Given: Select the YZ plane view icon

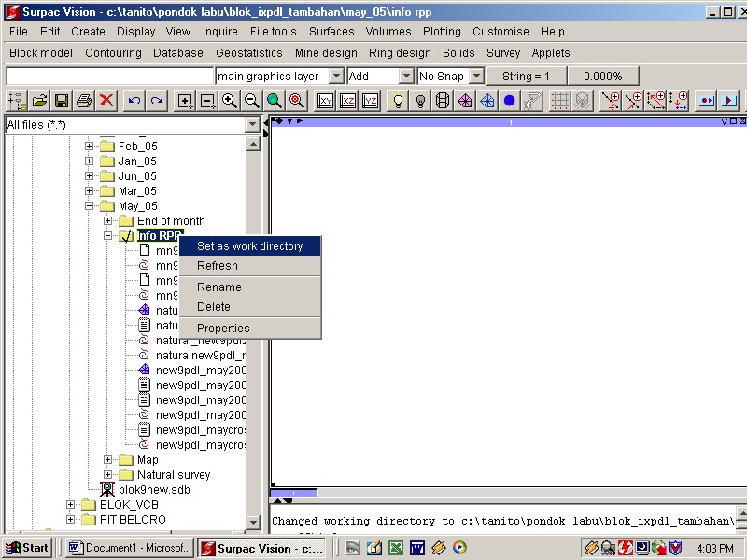Looking at the screenshot, I should tap(370, 101).
